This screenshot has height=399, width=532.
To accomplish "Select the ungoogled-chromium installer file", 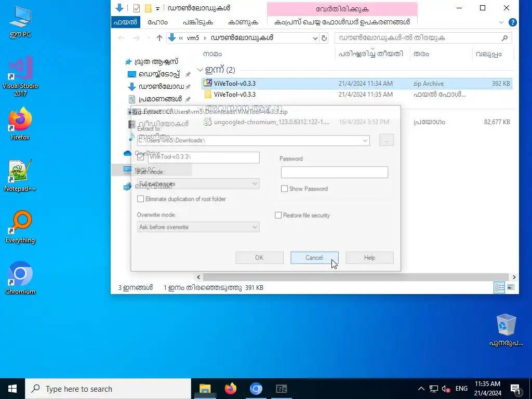I will pyautogui.click(x=356, y=122).
